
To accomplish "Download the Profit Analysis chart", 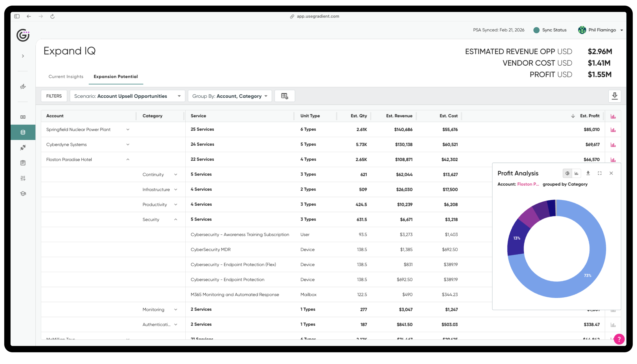I will tap(588, 173).
